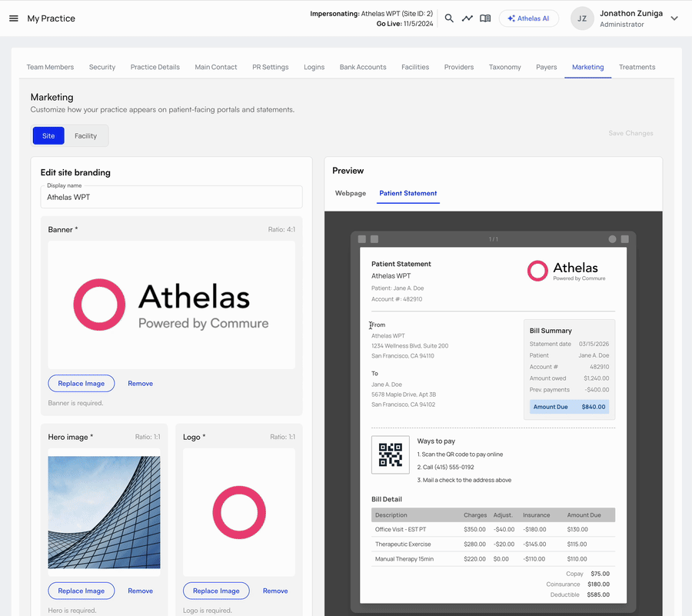
Task: Select Site branding toggle
Action: [x=48, y=136]
